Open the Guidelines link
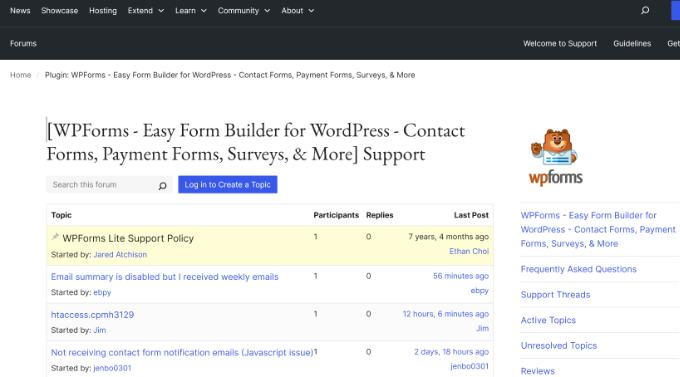The height and width of the screenshot is (377, 680). [632, 43]
